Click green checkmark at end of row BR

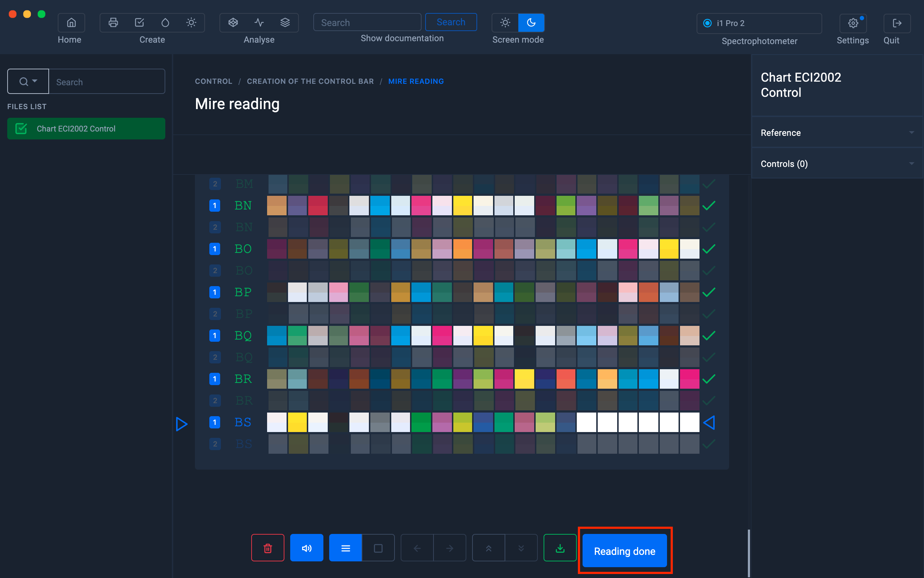coord(709,379)
